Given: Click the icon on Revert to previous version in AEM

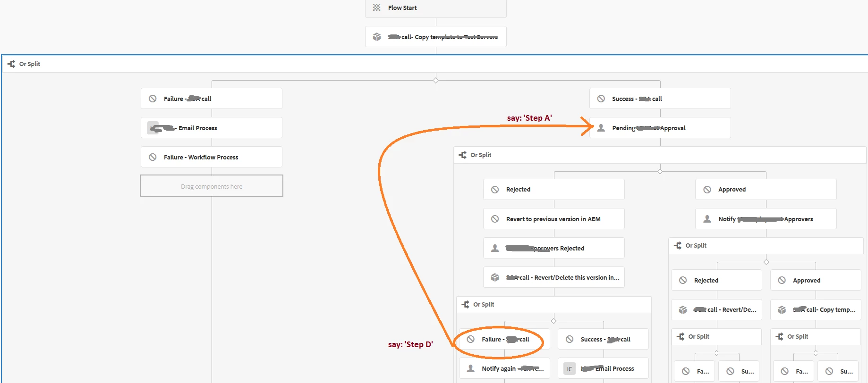Looking at the screenshot, I should [495, 219].
